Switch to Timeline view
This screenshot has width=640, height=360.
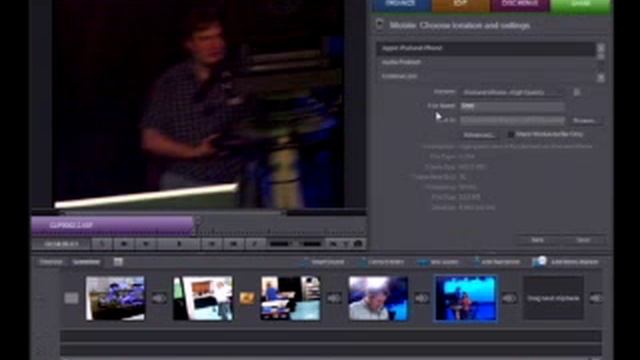[51, 262]
